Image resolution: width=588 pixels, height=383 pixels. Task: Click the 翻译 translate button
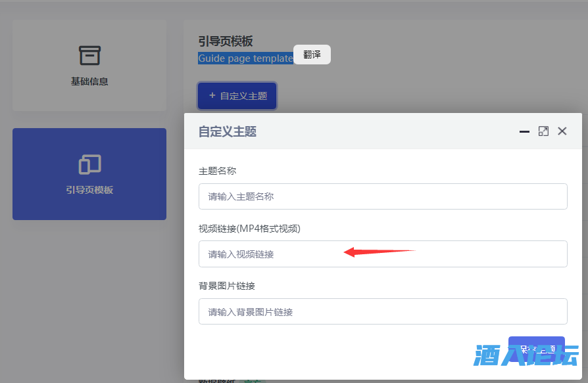312,55
